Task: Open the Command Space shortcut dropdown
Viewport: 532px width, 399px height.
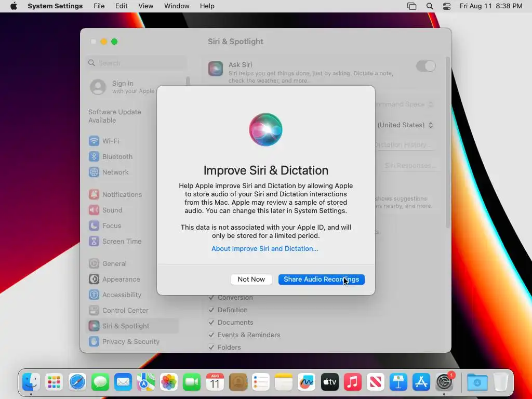Action: pos(404,104)
